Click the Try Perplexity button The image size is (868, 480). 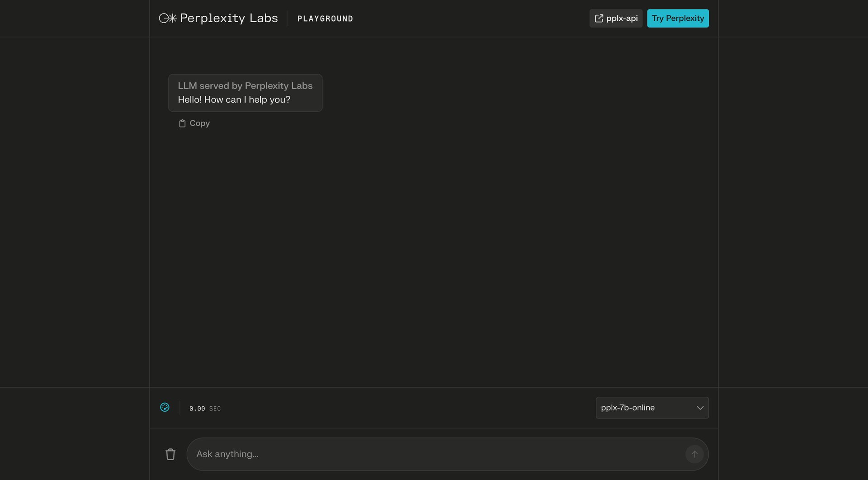(x=677, y=18)
